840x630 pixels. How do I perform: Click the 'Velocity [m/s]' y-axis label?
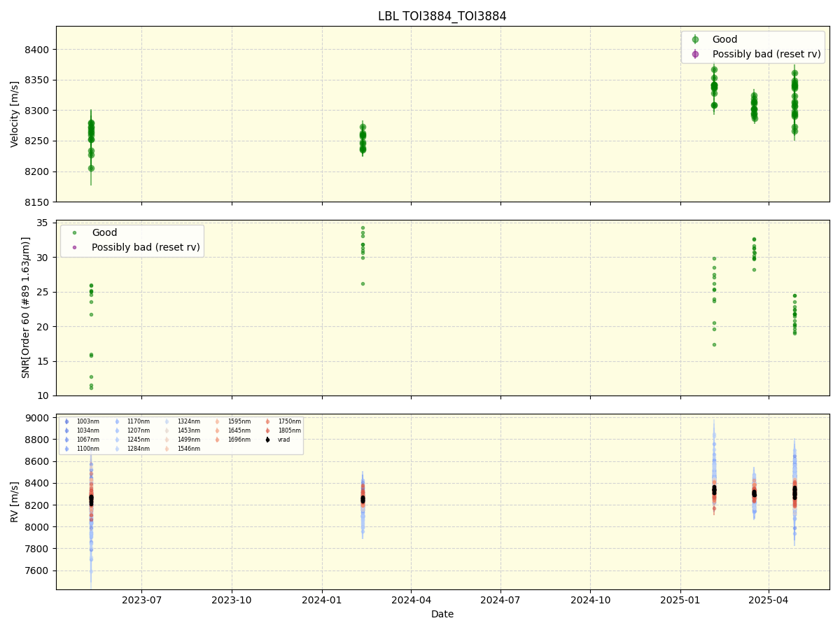click(x=15, y=114)
